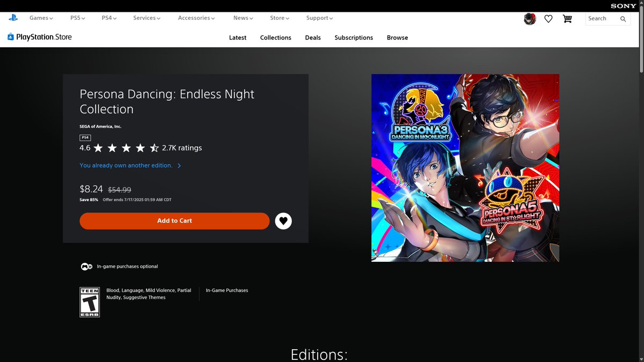Click the five-star rating display
The height and width of the screenshot is (362, 644).
(x=127, y=148)
